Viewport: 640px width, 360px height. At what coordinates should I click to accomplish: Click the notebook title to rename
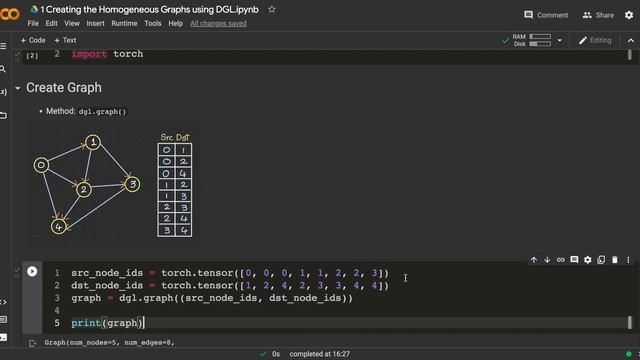[x=149, y=9]
